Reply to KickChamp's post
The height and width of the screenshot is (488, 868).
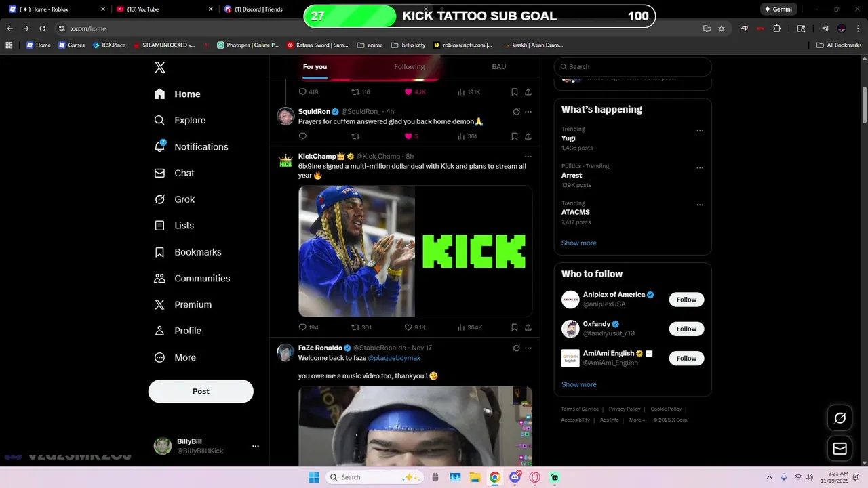309,327
